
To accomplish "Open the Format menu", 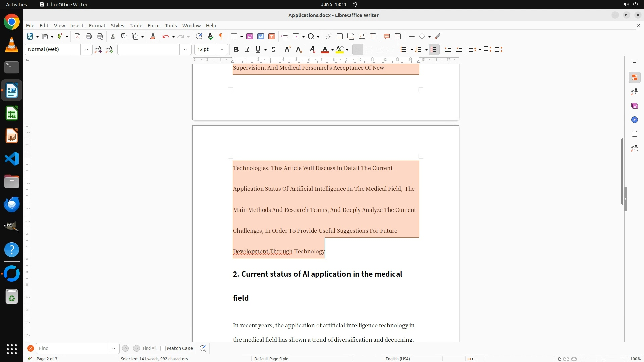I will coord(97,25).
